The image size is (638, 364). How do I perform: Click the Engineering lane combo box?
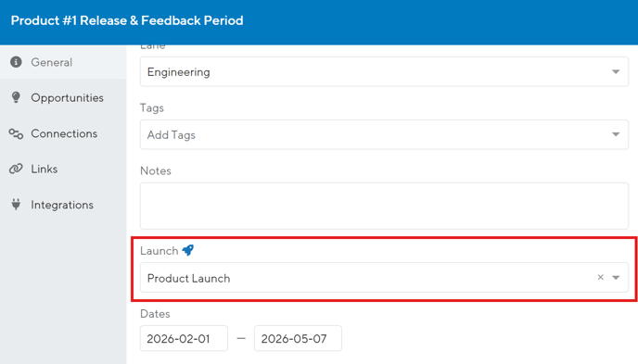pos(384,72)
